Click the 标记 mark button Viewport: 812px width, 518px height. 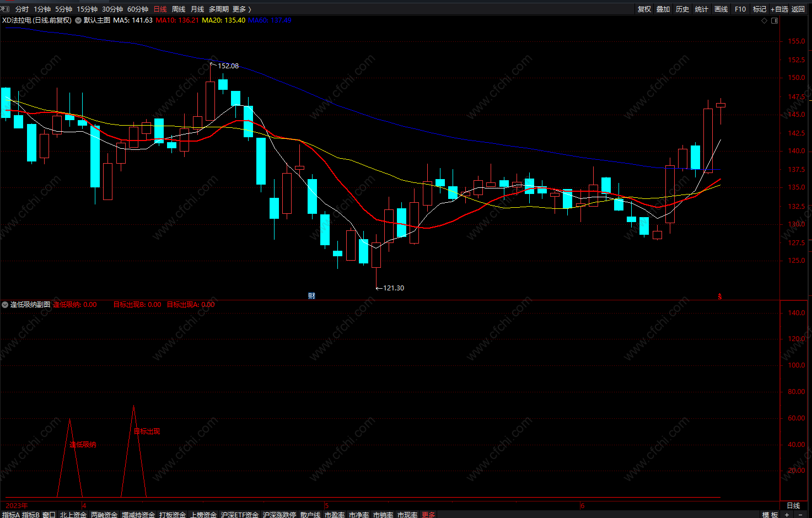point(760,9)
